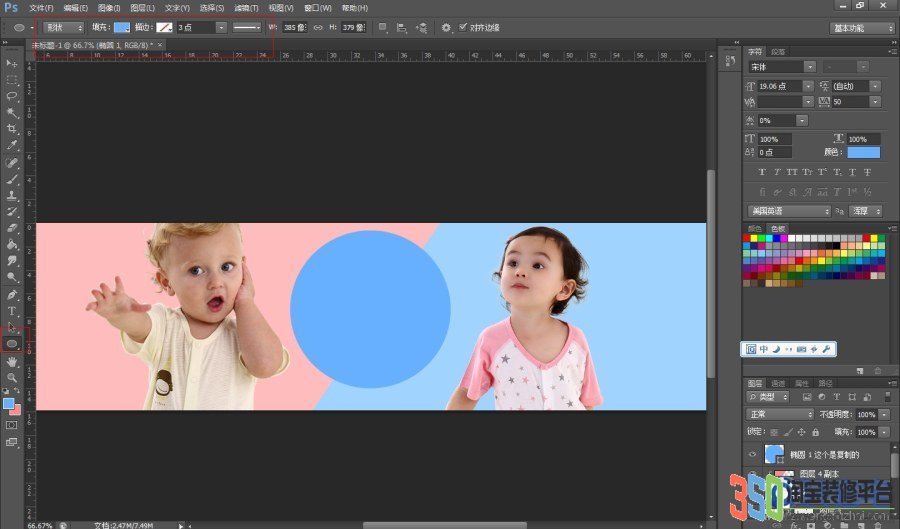Open the History panel icon
The width and height of the screenshot is (900, 529).
pyautogui.click(x=730, y=60)
